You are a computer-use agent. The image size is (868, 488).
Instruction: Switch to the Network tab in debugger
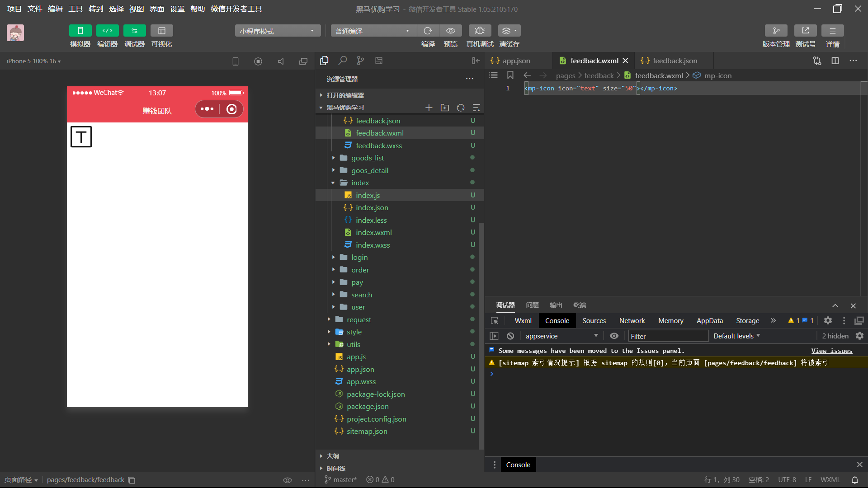[x=632, y=321]
